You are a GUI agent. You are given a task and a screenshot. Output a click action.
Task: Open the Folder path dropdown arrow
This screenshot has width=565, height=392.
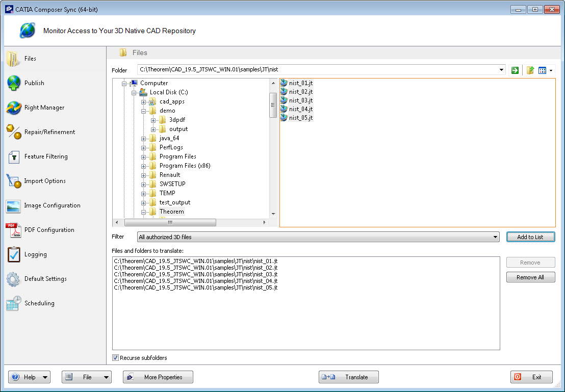point(501,70)
